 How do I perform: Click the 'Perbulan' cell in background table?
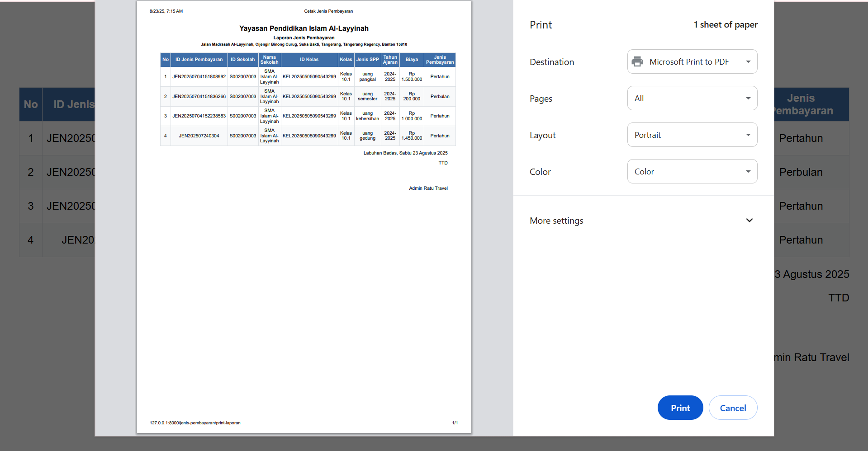coord(800,172)
